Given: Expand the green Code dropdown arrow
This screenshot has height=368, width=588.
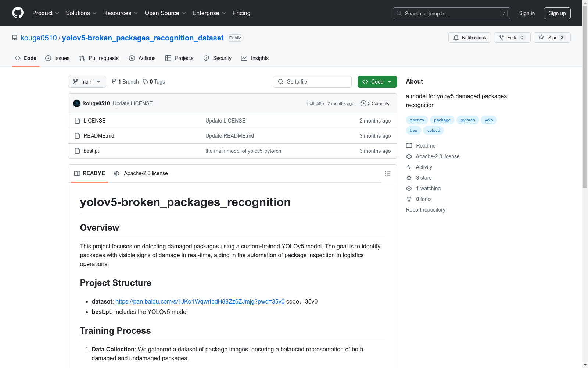Looking at the screenshot, I should click(389, 82).
